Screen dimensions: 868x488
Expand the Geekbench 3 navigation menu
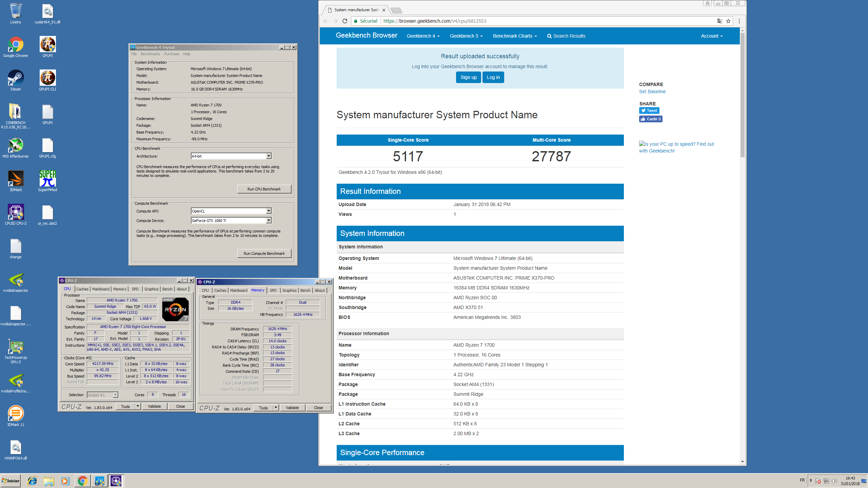(466, 36)
